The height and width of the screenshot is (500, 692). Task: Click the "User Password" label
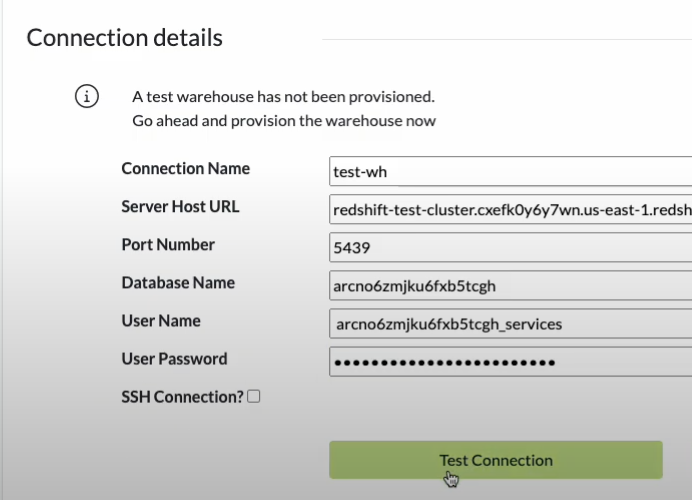click(x=174, y=359)
